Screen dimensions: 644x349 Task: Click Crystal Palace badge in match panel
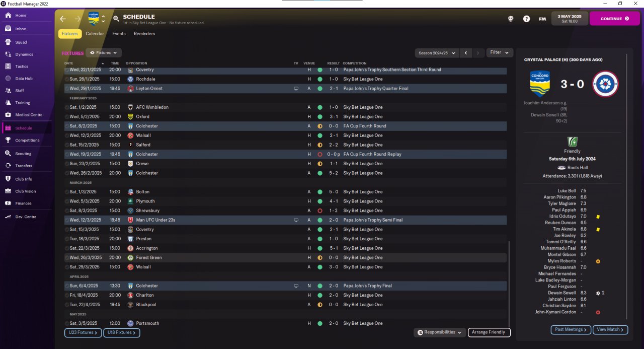click(605, 84)
